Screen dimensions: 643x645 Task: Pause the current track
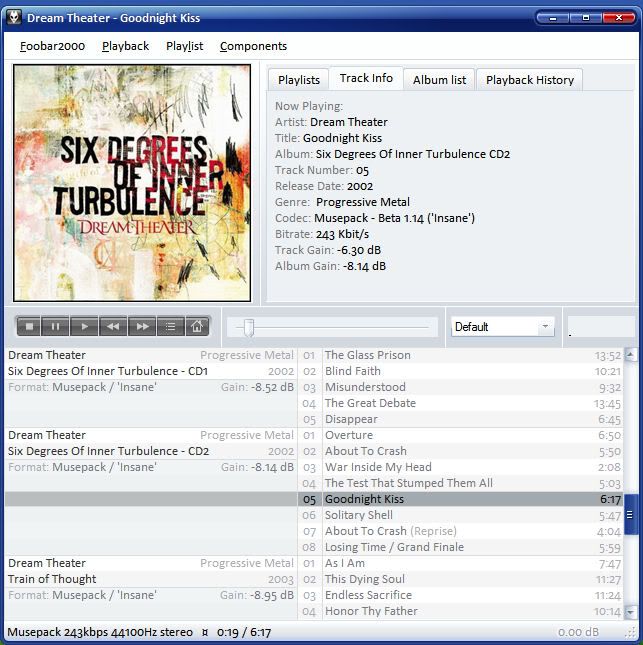tap(55, 327)
